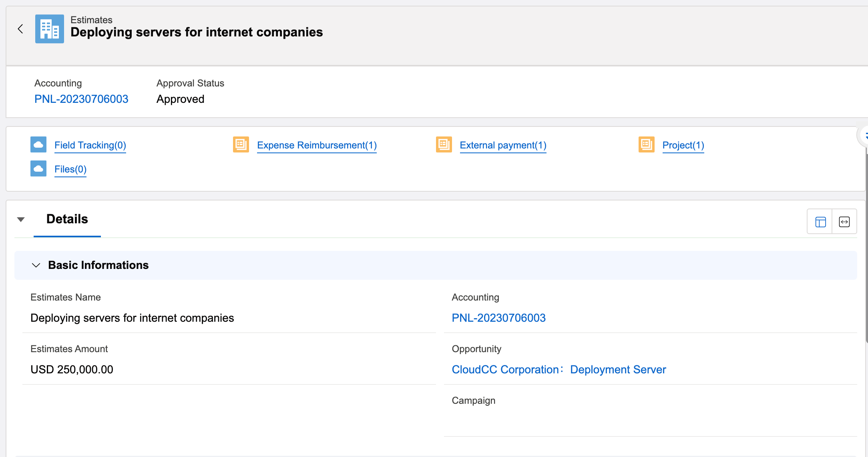Open the Expense Reimbursement(1) related list
Image resolution: width=868 pixels, height=457 pixels.
[x=317, y=145]
